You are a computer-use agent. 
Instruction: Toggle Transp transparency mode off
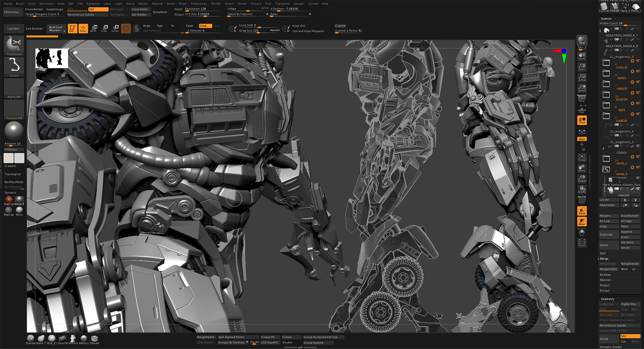pyautogui.click(x=582, y=211)
